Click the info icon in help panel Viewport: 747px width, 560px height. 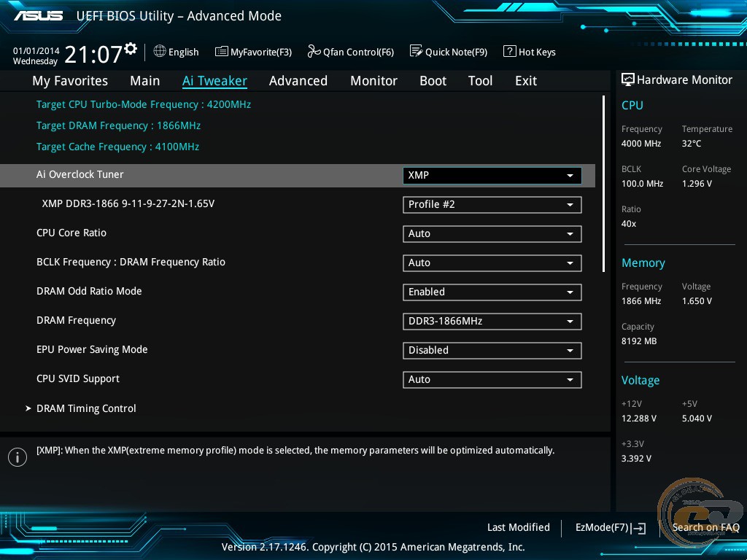[18, 457]
